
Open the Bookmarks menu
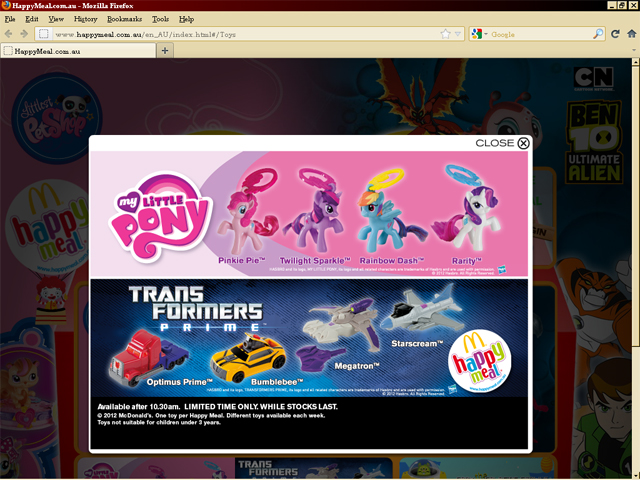pyautogui.click(x=124, y=19)
